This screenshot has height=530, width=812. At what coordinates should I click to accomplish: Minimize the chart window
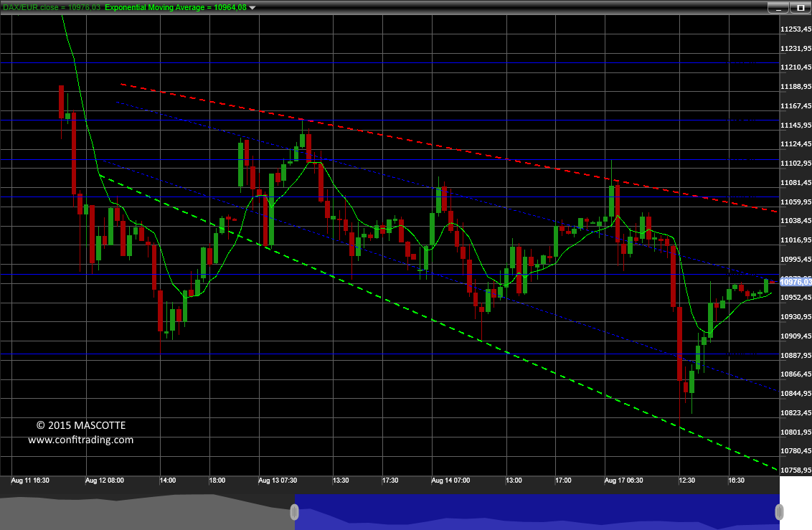tap(778, 8)
